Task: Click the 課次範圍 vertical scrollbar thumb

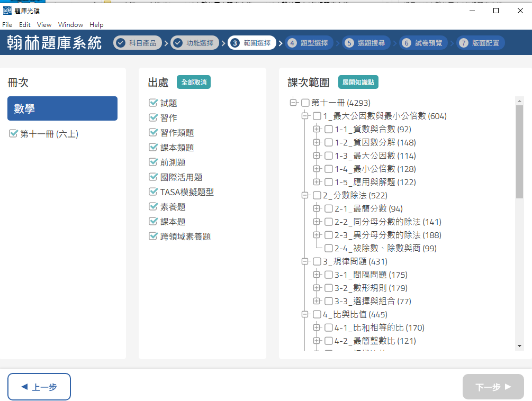Action: click(x=519, y=148)
